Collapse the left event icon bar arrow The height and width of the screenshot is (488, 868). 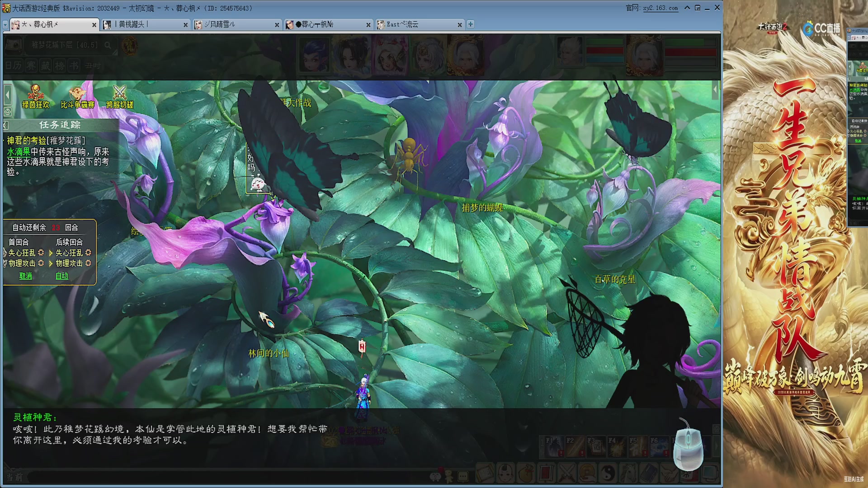(8, 95)
